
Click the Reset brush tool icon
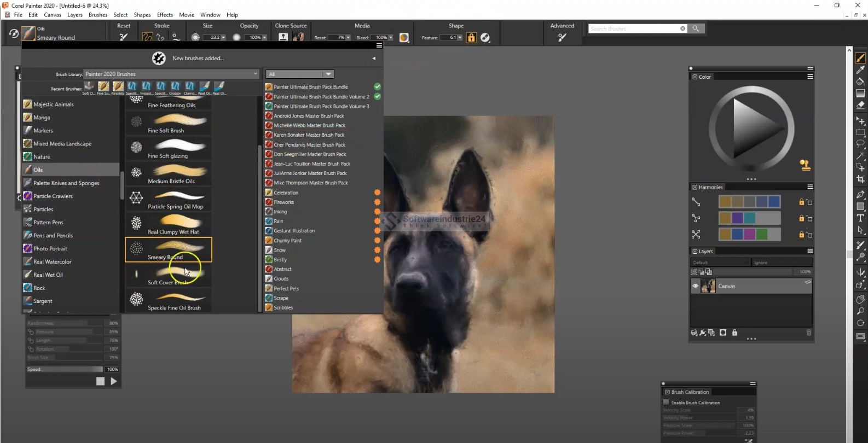coord(124,37)
